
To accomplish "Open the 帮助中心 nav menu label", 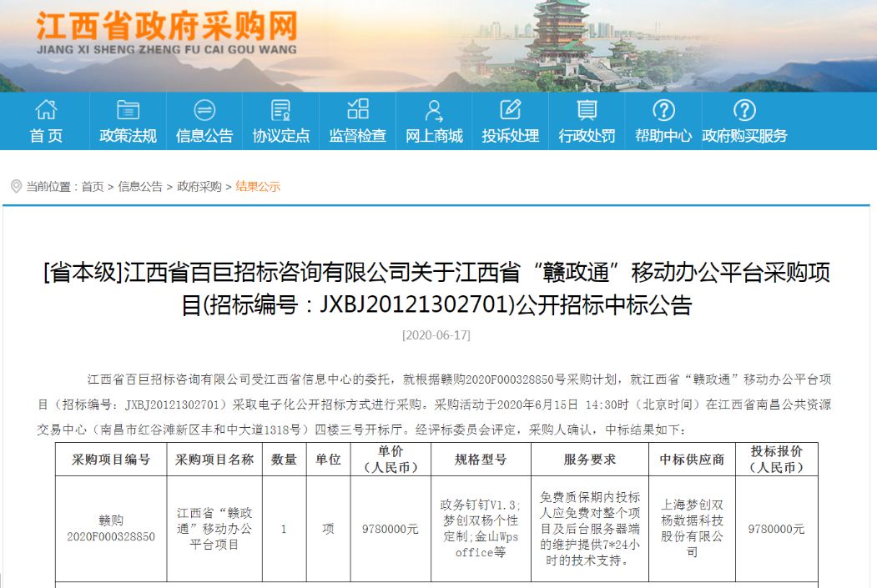I will click(x=663, y=136).
